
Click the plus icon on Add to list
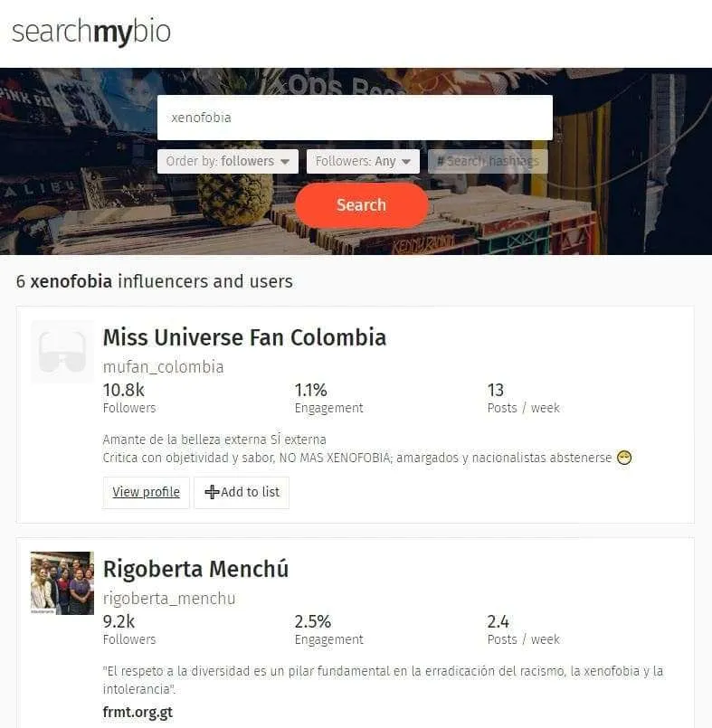(x=212, y=492)
